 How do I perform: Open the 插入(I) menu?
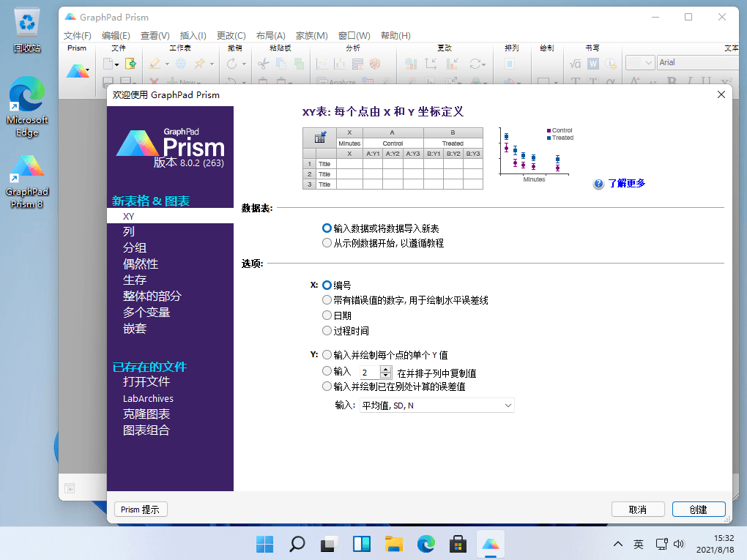(193, 36)
